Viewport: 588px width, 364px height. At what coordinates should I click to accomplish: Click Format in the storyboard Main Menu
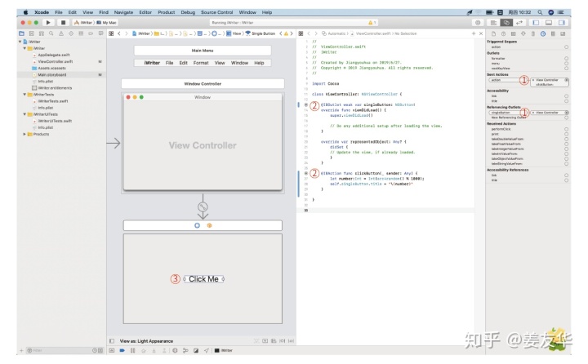(201, 63)
